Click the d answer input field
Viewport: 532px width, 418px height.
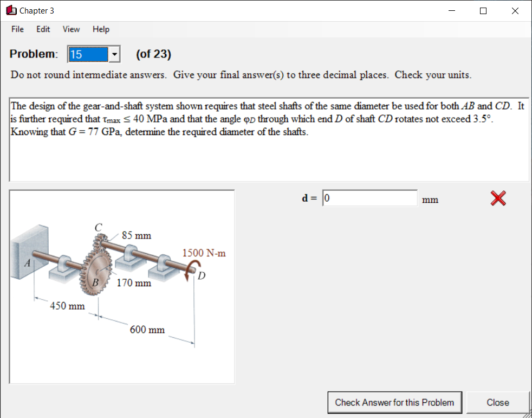pos(370,198)
